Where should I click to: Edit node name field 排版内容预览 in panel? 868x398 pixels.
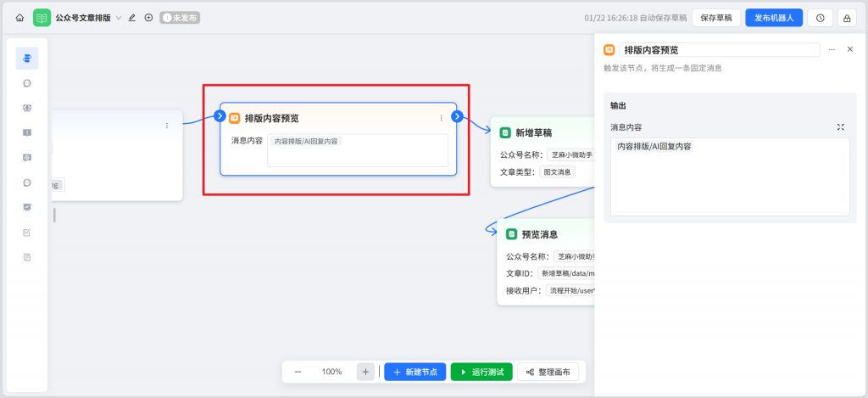pos(720,50)
